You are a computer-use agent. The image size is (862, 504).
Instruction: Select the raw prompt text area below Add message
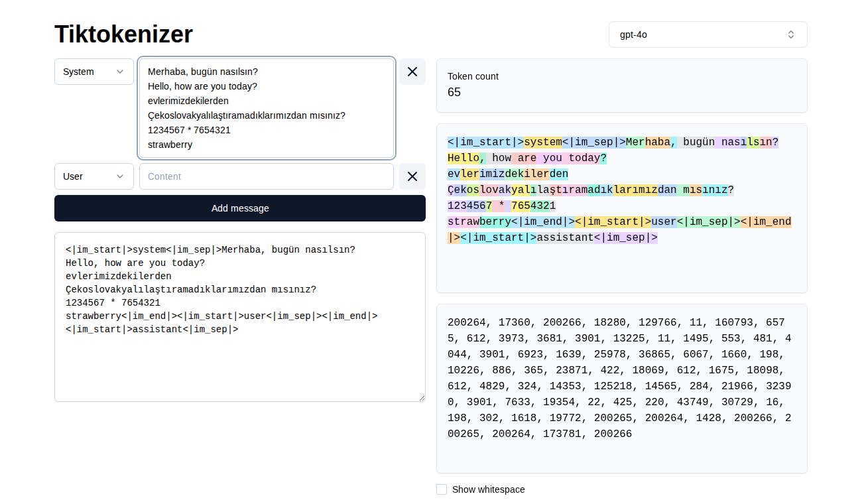pyautogui.click(x=240, y=317)
